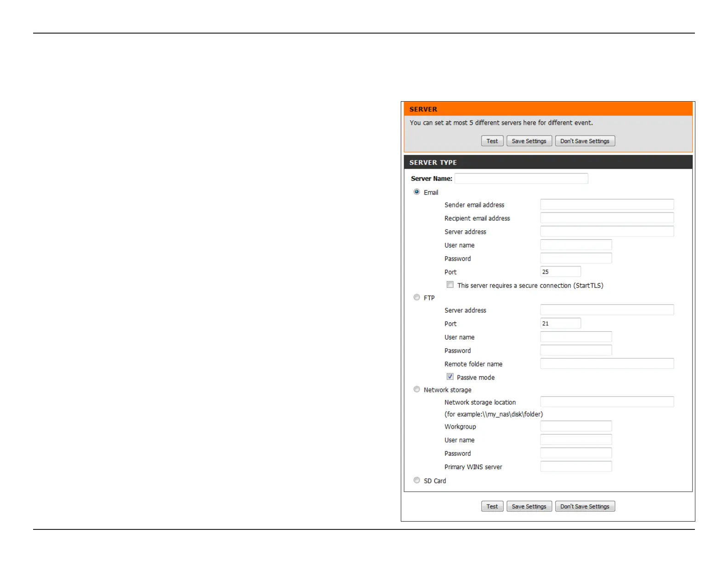The image size is (728, 563).
Task: Click the top Test button
Action: (492, 141)
